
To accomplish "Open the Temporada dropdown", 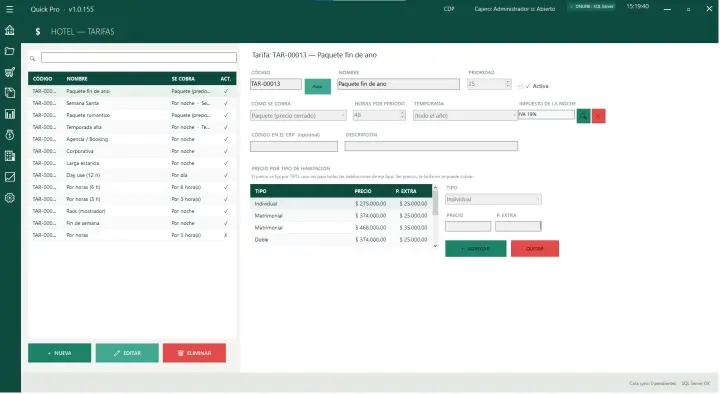I will pos(465,116).
